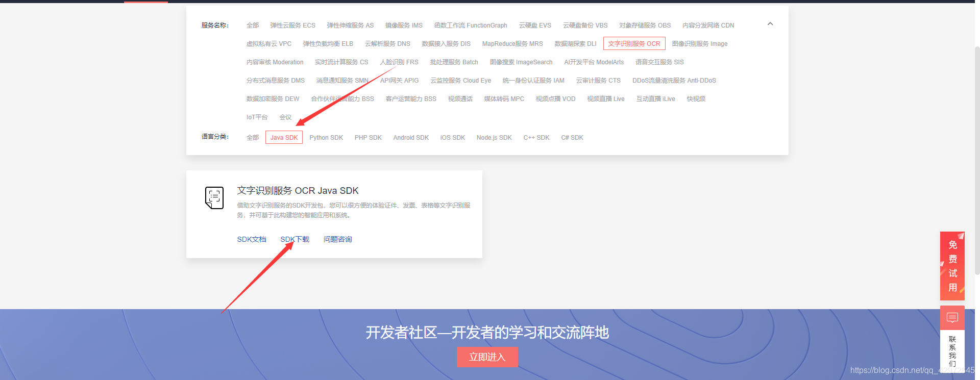The height and width of the screenshot is (380, 980).
Task: Filter by 数据加密服务 DEW
Action: click(273, 99)
